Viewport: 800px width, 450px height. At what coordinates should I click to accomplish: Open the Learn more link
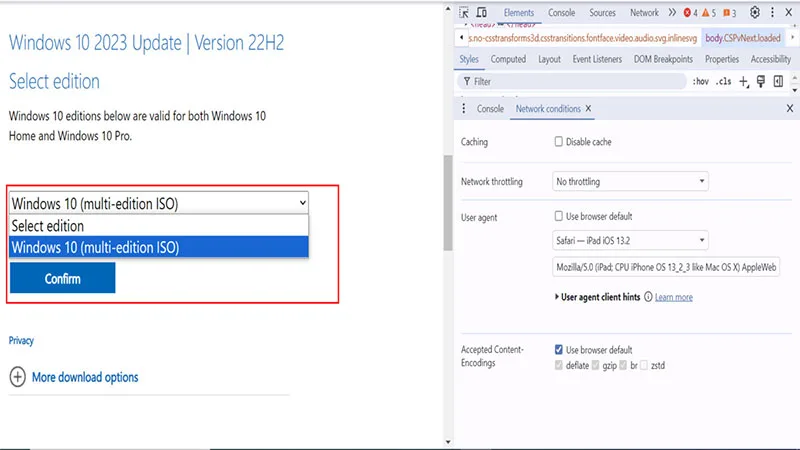(673, 297)
